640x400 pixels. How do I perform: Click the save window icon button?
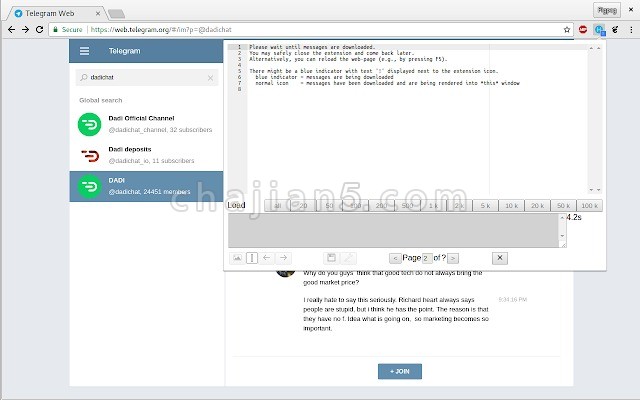(331, 258)
